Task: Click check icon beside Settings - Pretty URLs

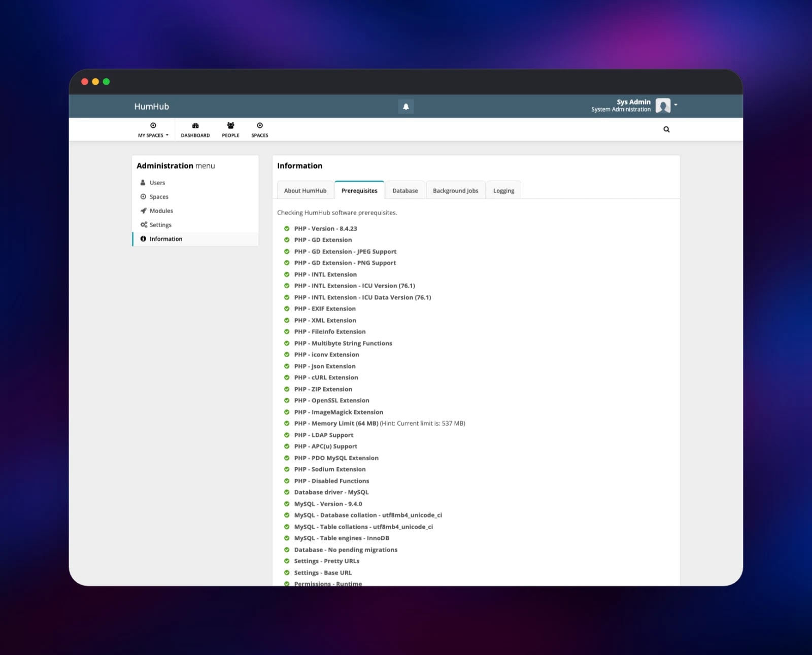Action: (x=287, y=561)
